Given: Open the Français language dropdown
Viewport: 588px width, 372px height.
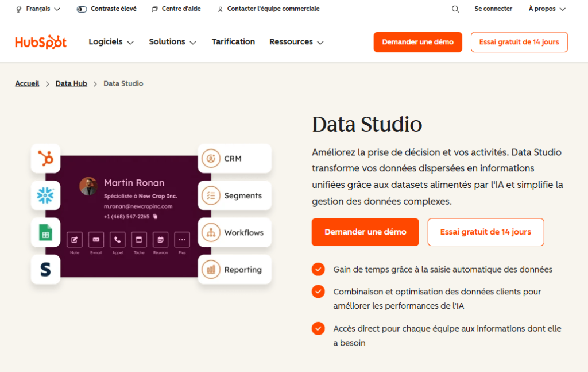Looking at the screenshot, I should 38,9.
